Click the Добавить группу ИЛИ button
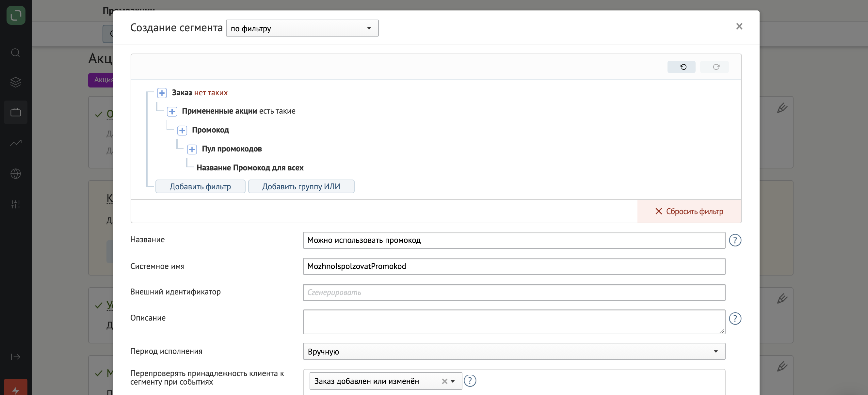Viewport: 868px width, 395px height. point(301,186)
